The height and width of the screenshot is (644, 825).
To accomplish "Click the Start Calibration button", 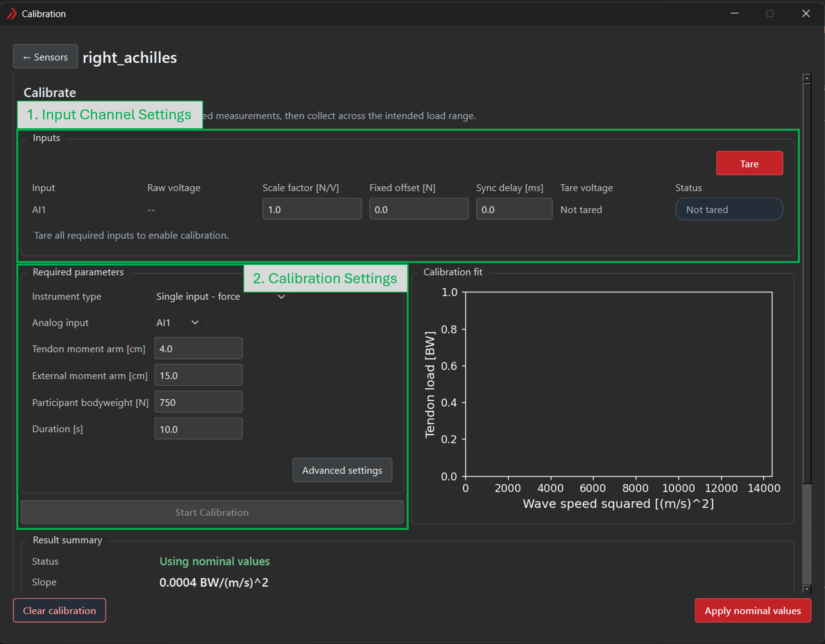I will pyautogui.click(x=212, y=512).
